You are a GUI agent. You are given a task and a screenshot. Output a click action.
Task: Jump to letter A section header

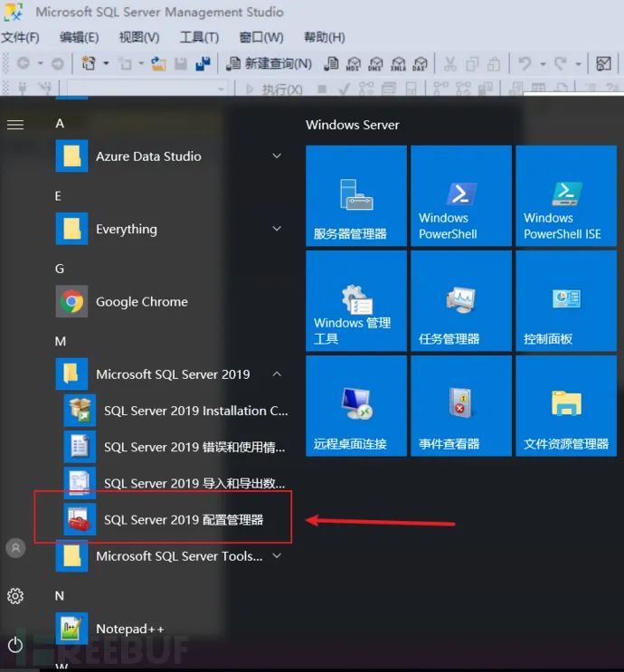click(x=60, y=123)
